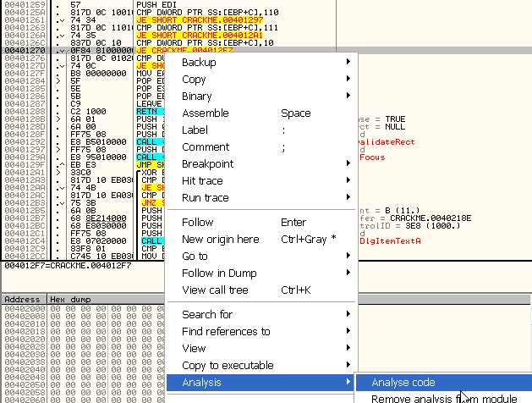Open the Copy submenu
Viewport: 532px width, 403px height.
[x=194, y=80]
